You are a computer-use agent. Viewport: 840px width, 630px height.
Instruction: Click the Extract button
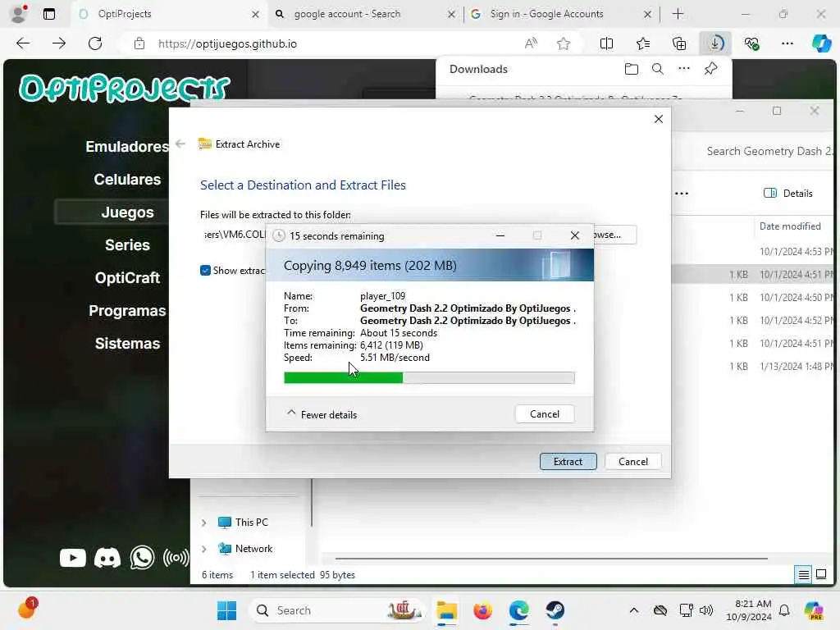(x=568, y=461)
